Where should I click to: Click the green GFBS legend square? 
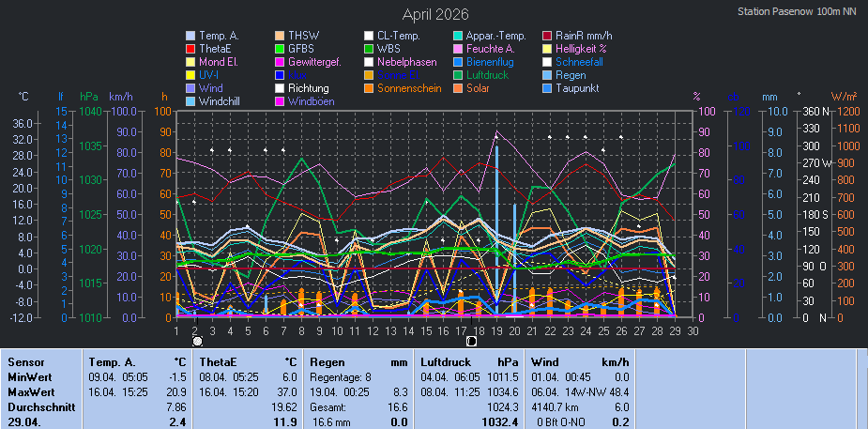click(281, 49)
